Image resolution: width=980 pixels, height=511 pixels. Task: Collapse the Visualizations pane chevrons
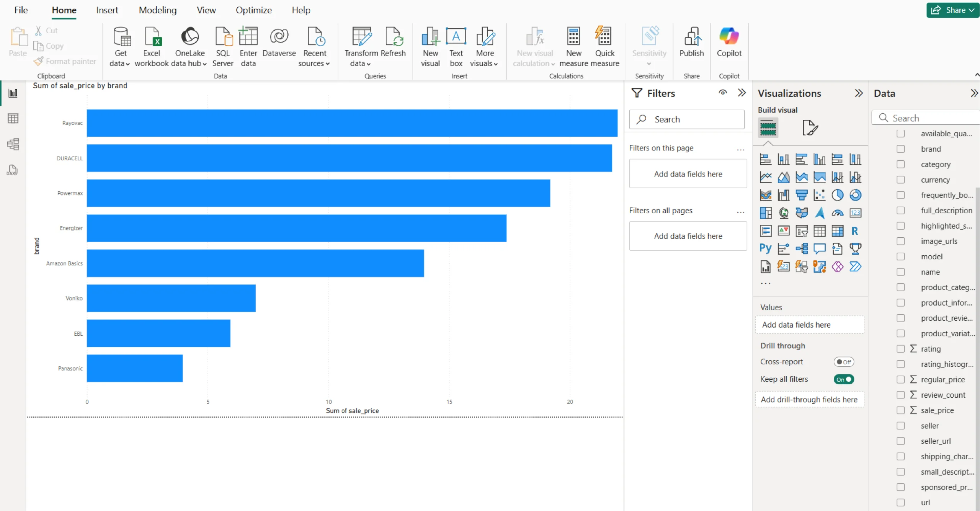tap(859, 93)
